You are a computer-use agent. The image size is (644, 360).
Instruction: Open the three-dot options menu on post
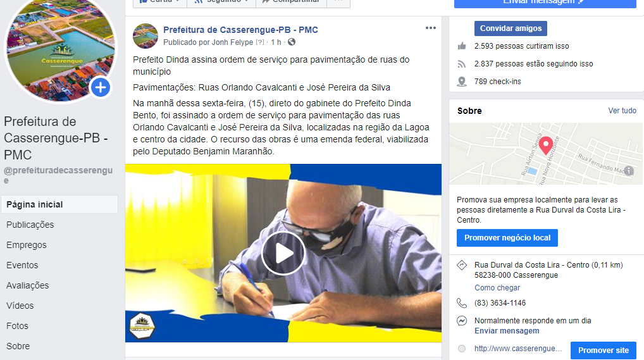[430, 28]
